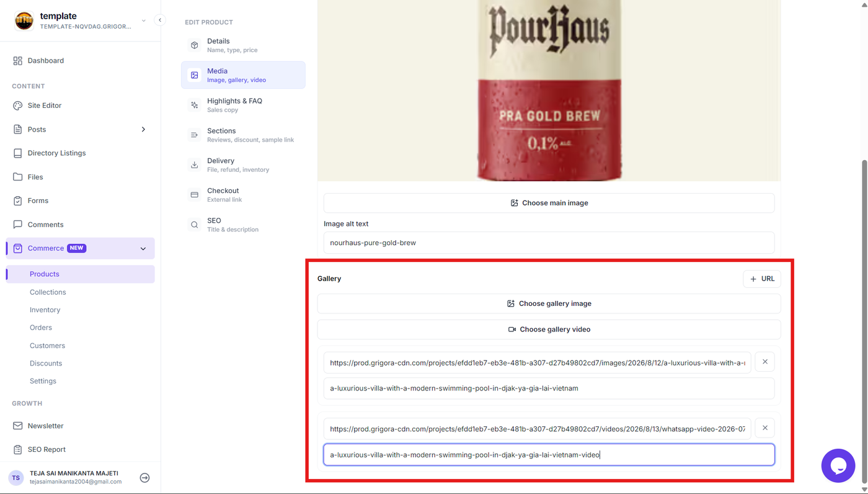Expand the Posts submenu arrow

click(x=143, y=130)
